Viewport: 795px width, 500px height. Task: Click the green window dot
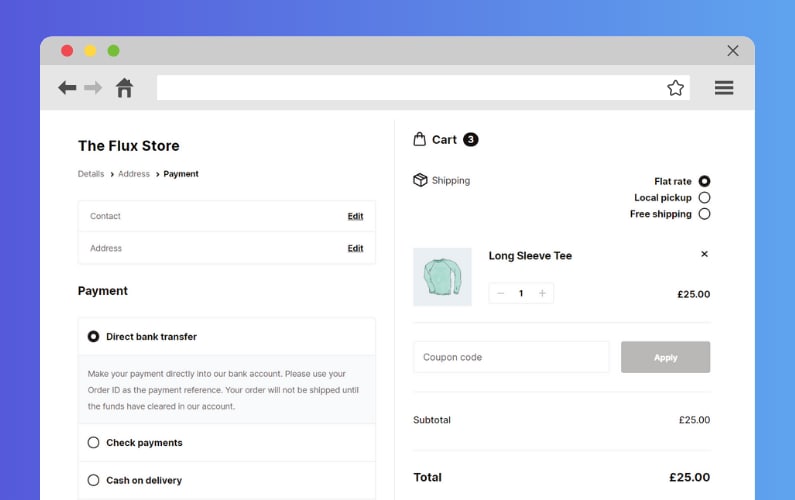point(114,51)
